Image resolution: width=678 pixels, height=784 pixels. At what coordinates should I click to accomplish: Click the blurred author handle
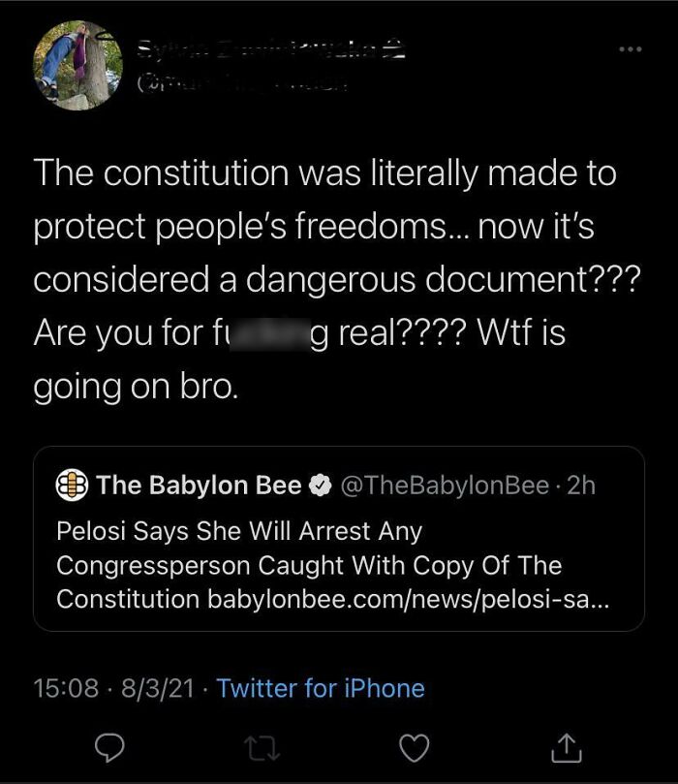(242, 83)
